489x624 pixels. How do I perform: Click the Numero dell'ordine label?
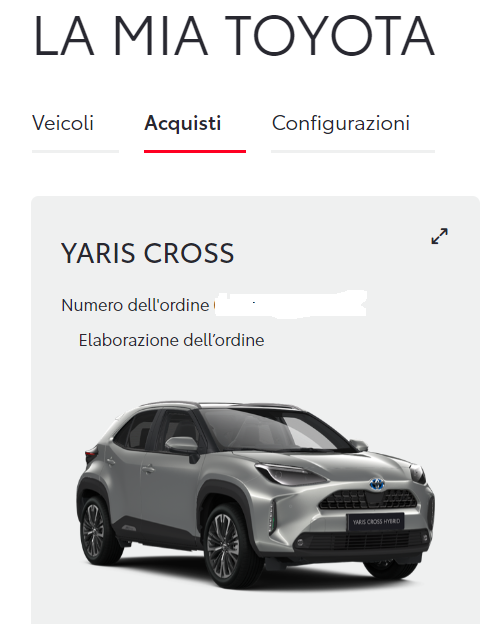tap(135, 305)
